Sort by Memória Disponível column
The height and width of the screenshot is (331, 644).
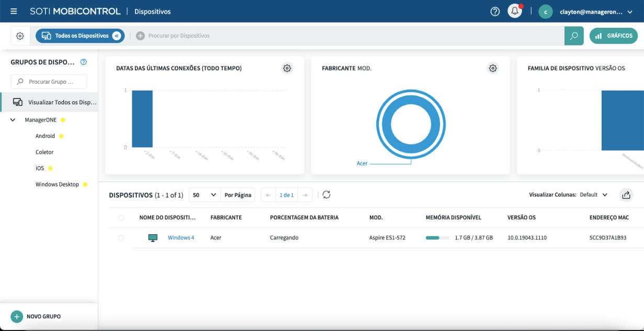coord(454,217)
